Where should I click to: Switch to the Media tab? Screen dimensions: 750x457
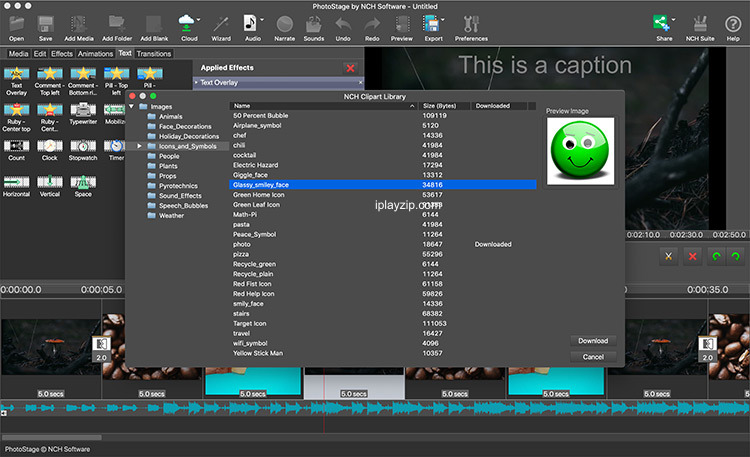18,54
